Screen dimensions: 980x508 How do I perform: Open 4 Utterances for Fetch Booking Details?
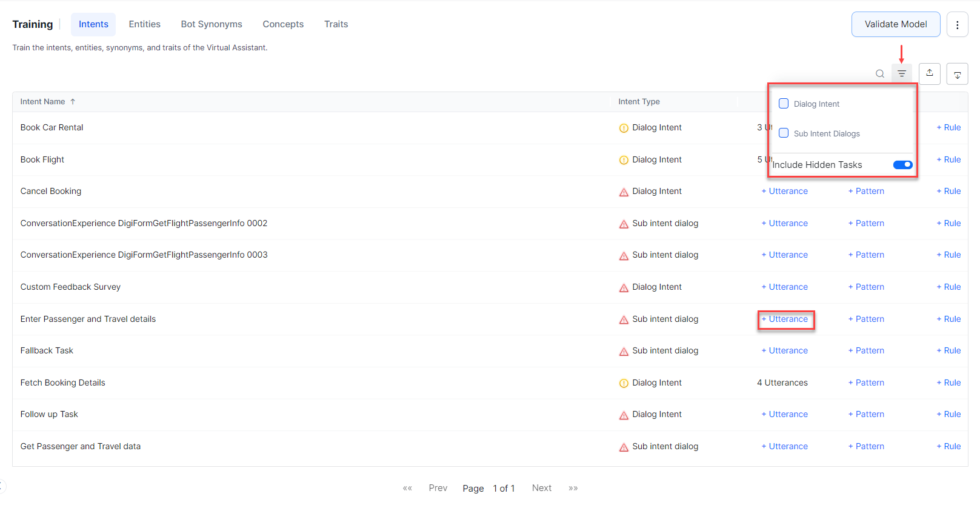pyautogui.click(x=782, y=383)
